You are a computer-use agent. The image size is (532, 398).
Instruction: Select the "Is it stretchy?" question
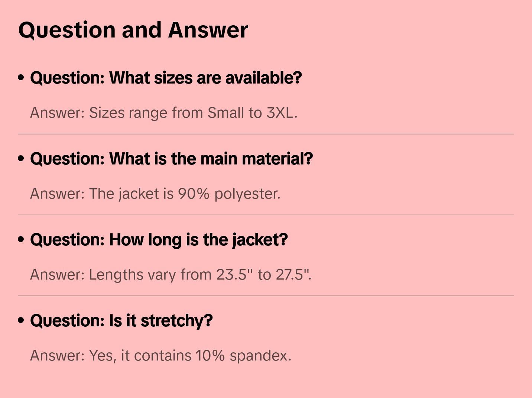tap(121, 321)
